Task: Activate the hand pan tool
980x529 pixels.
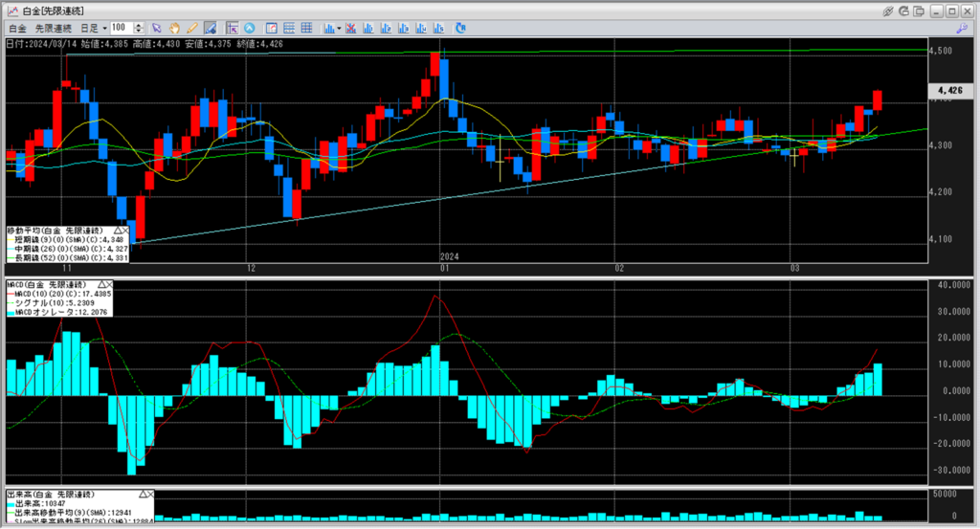Action: (x=174, y=28)
